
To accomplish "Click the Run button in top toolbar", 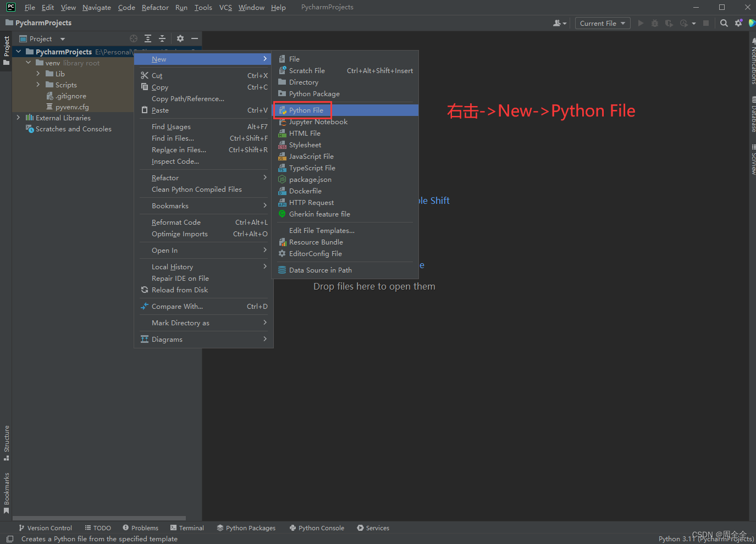I will [x=641, y=23].
